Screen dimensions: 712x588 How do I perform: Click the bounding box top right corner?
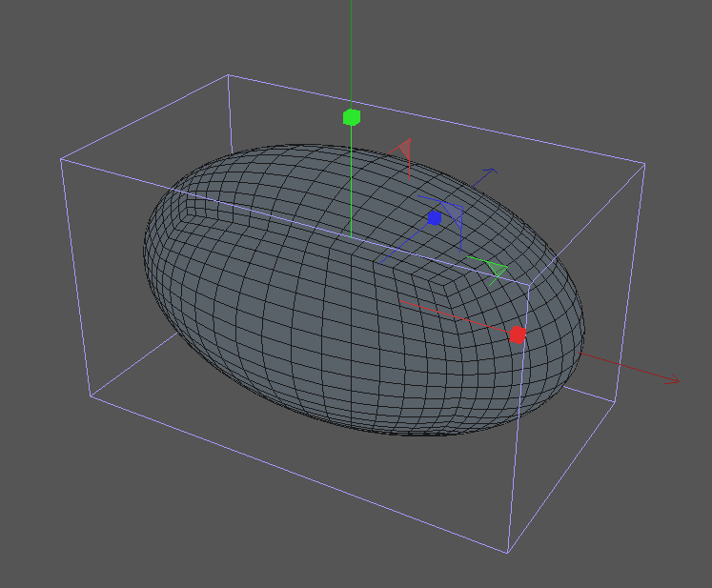coord(645,164)
